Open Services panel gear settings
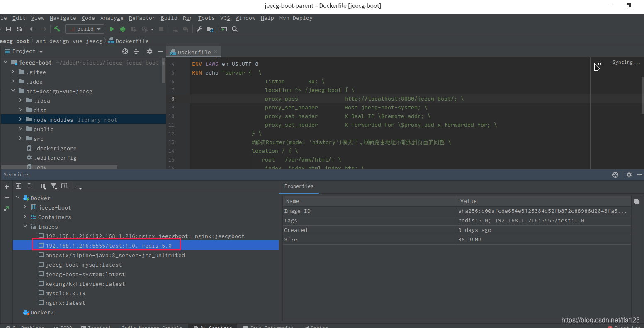This screenshot has width=644, height=328. [629, 175]
